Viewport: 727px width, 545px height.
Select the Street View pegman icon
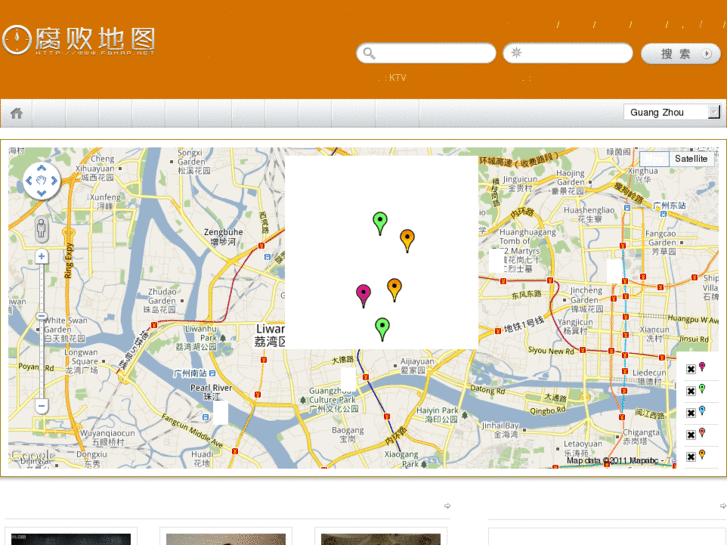41,229
